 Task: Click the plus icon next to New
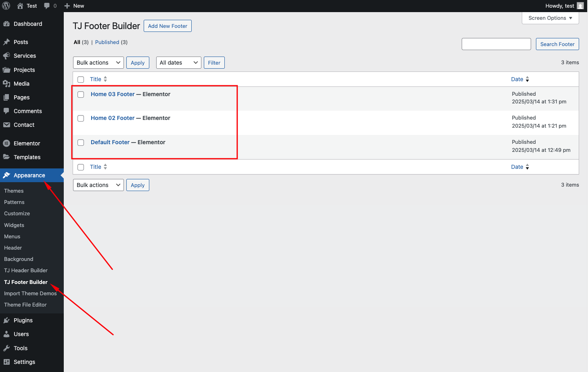click(x=67, y=6)
